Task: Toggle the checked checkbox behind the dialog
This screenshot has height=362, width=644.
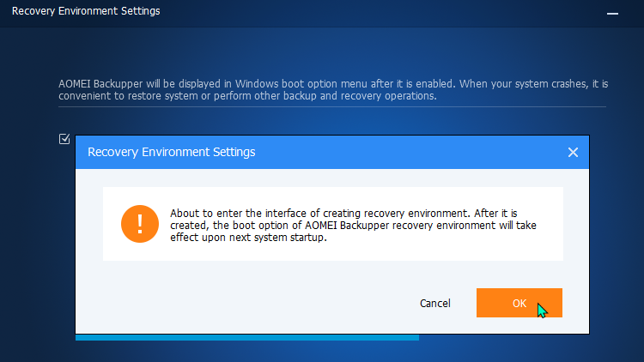Action: (x=64, y=139)
